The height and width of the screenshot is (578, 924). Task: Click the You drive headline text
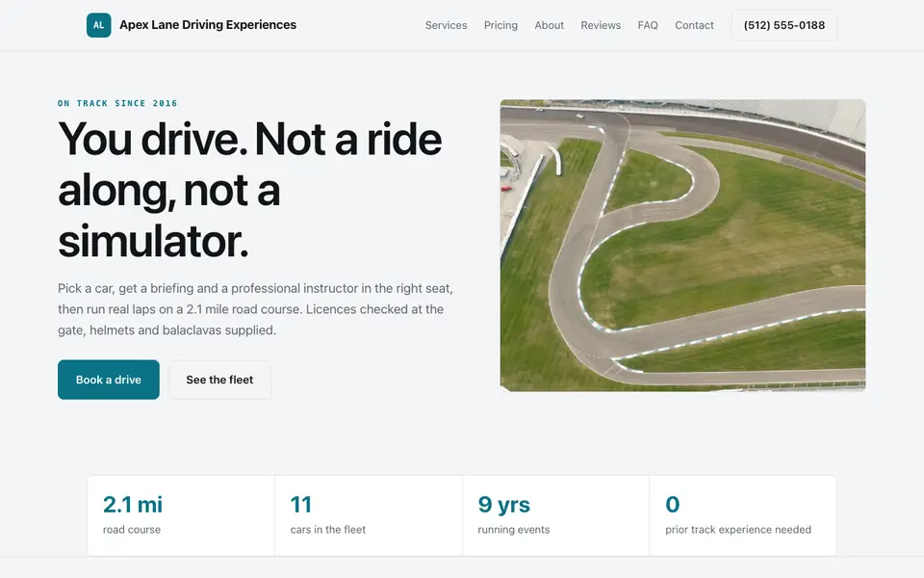(250, 190)
